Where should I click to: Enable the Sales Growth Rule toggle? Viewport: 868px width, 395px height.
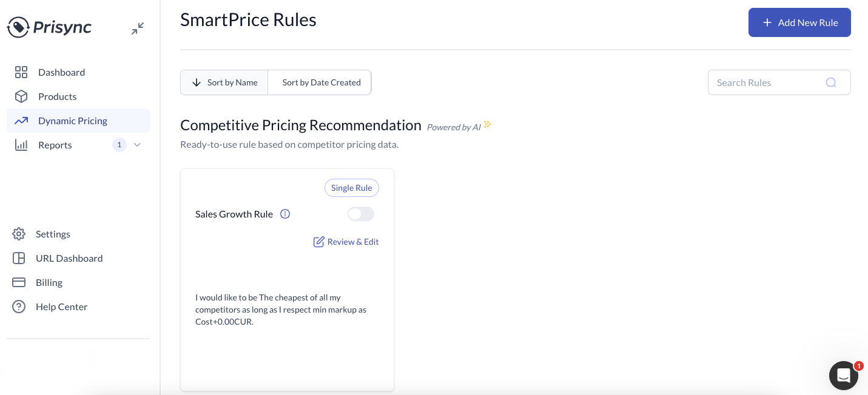(361, 214)
